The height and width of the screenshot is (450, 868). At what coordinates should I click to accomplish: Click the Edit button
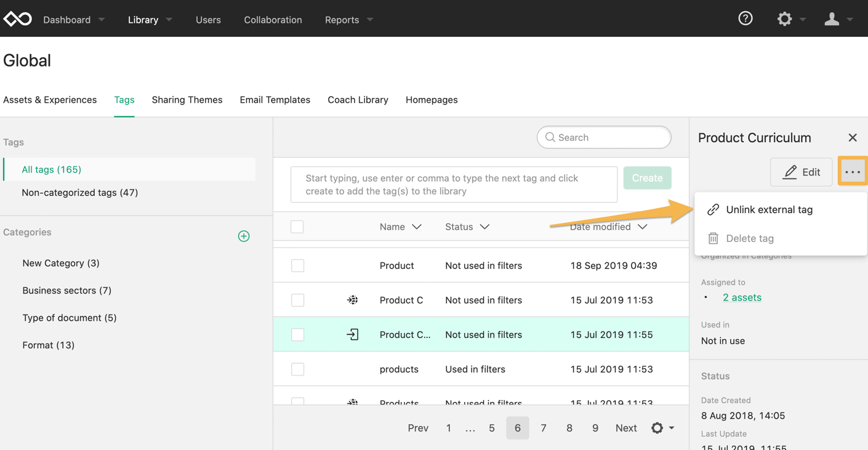802,172
